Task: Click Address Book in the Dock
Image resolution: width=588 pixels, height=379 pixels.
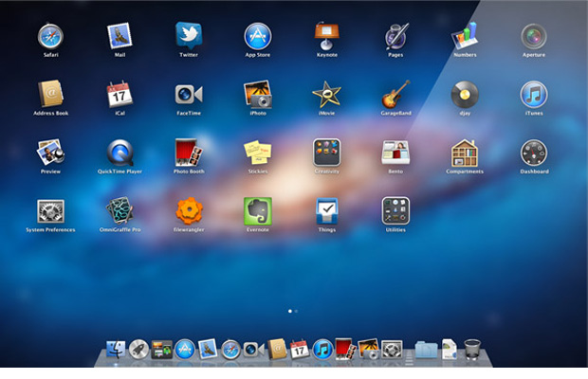Action: pos(277,349)
